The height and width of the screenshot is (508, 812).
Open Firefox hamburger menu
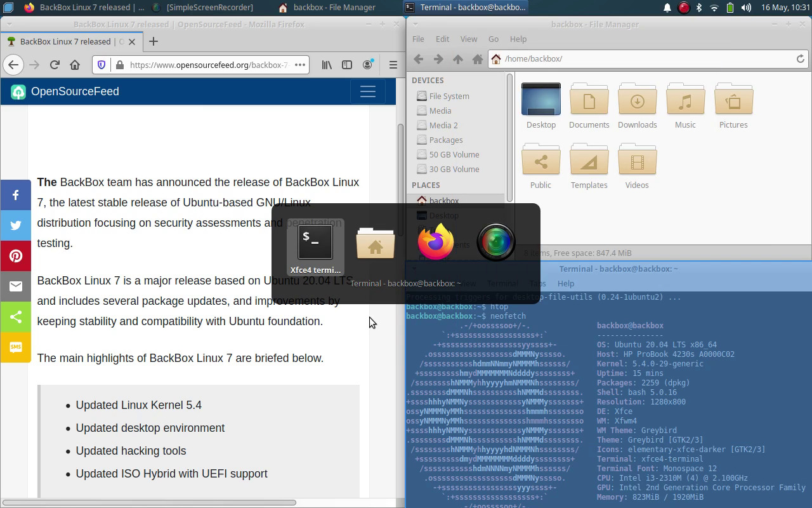393,65
